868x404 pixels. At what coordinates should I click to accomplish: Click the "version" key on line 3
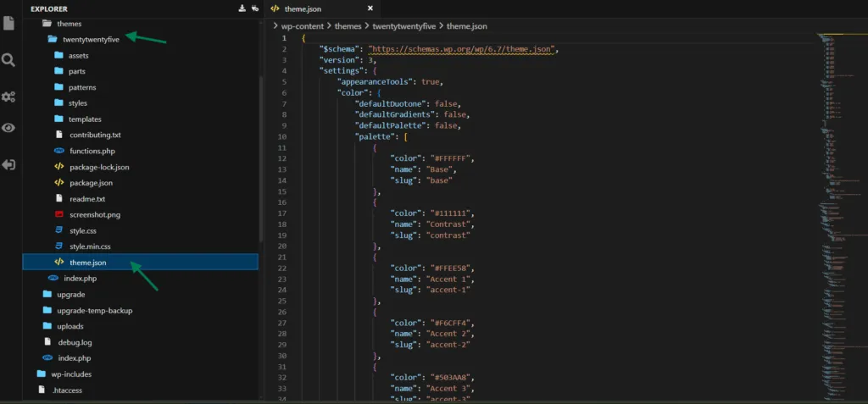click(339, 60)
